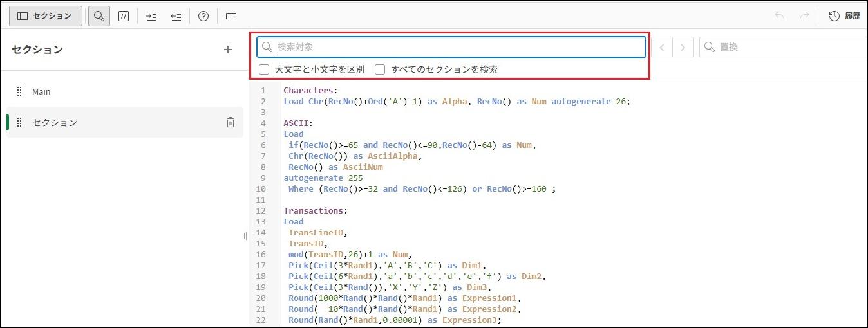Click the outdent code icon
The image size is (868, 328).
click(176, 16)
